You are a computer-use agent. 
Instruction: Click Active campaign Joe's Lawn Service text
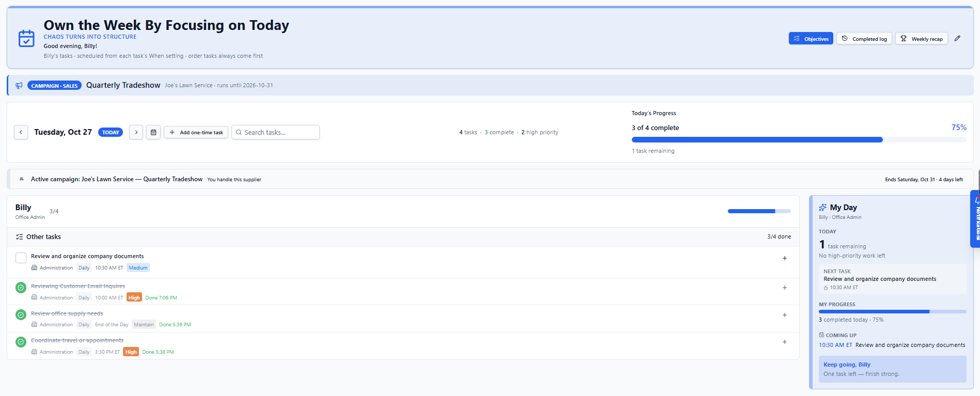click(117, 179)
